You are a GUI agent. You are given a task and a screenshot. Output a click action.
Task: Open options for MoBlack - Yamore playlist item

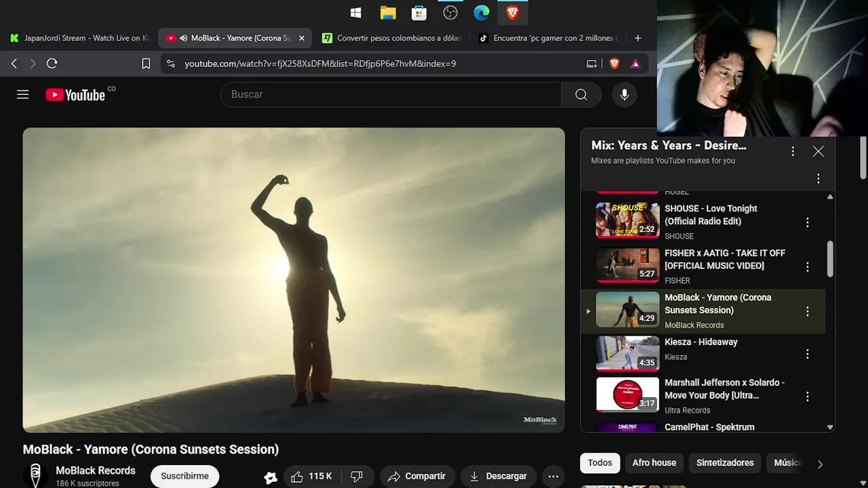tap(808, 311)
